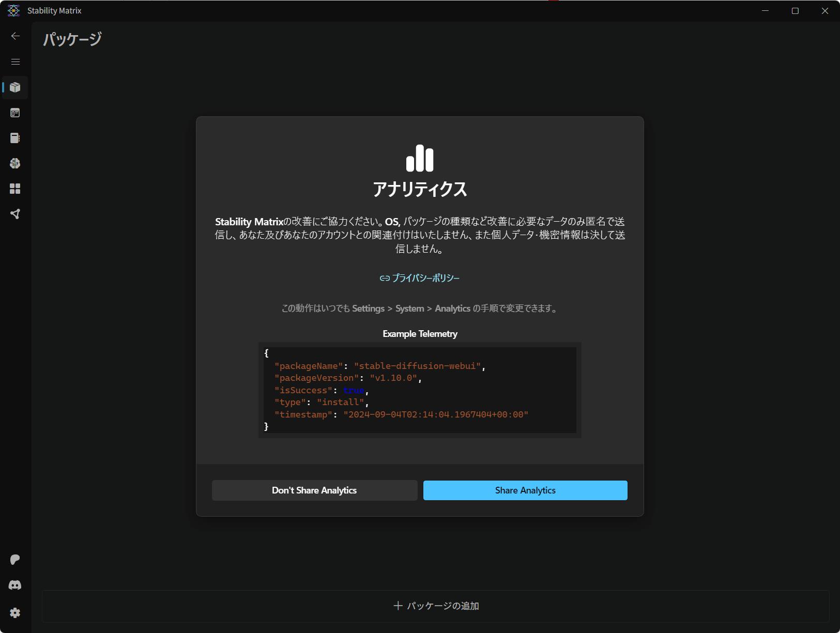Image resolution: width=840 pixels, height=633 pixels.
Task: Click the back arrow in the sidebar
Action: 16,36
